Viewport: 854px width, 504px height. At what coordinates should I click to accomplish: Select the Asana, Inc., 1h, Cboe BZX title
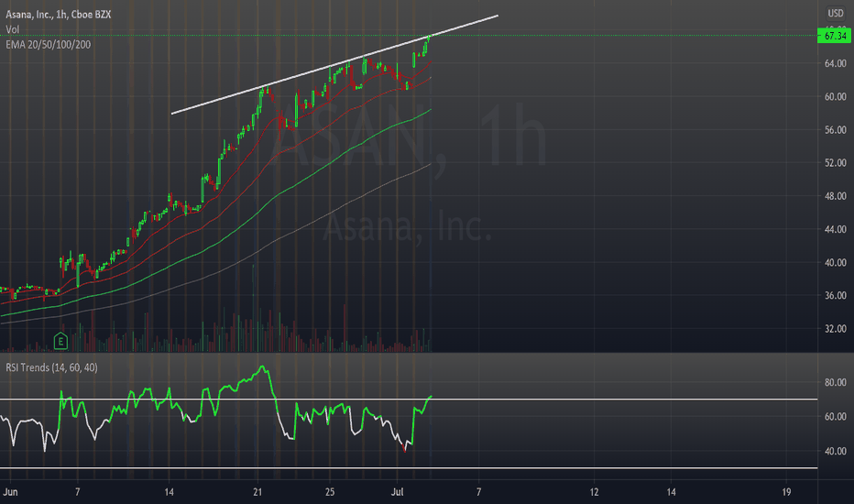click(59, 14)
